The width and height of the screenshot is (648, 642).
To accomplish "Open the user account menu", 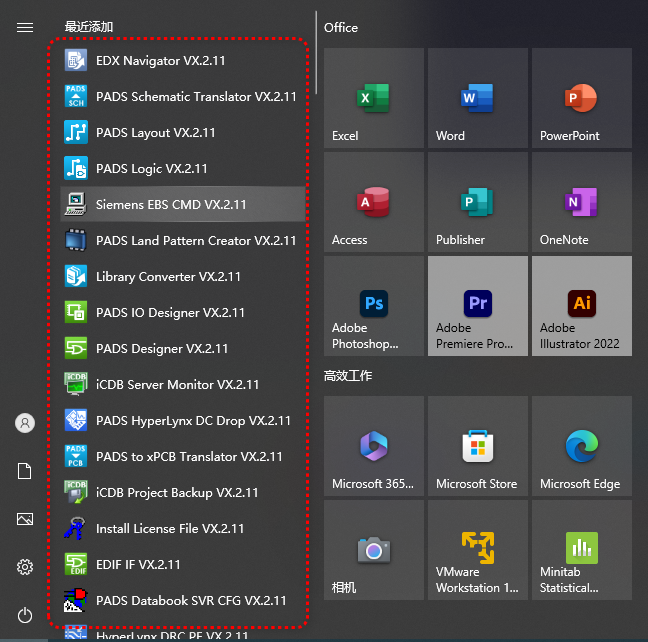I will (x=25, y=423).
